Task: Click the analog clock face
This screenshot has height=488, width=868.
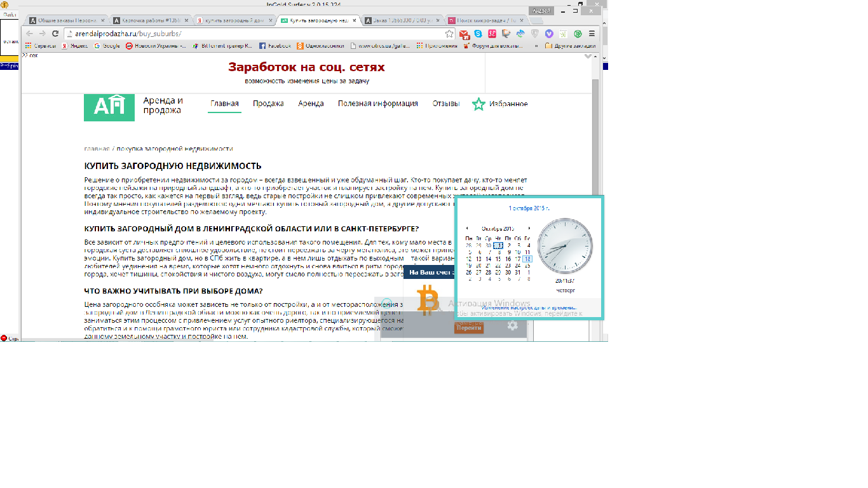Action: click(x=564, y=245)
